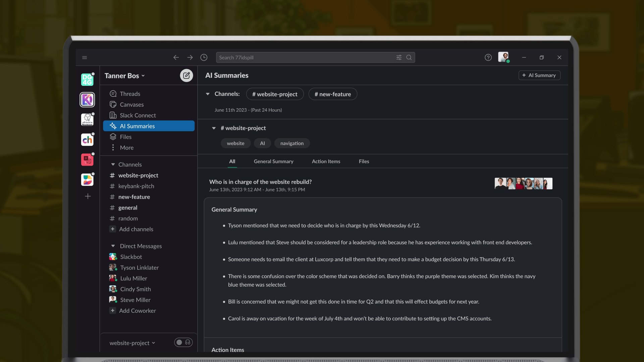The height and width of the screenshot is (362, 644).
Task: Click the 'Action Items' heading at bottom
Action: pyautogui.click(x=228, y=350)
